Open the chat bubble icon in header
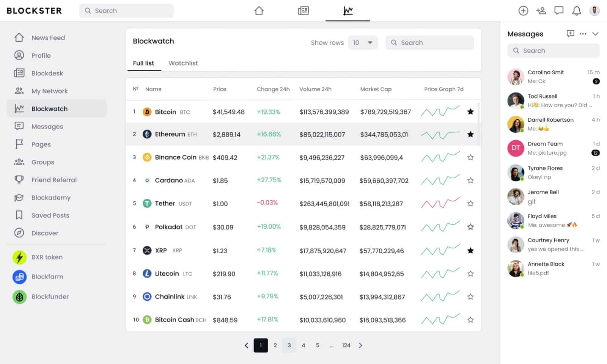 point(559,11)
